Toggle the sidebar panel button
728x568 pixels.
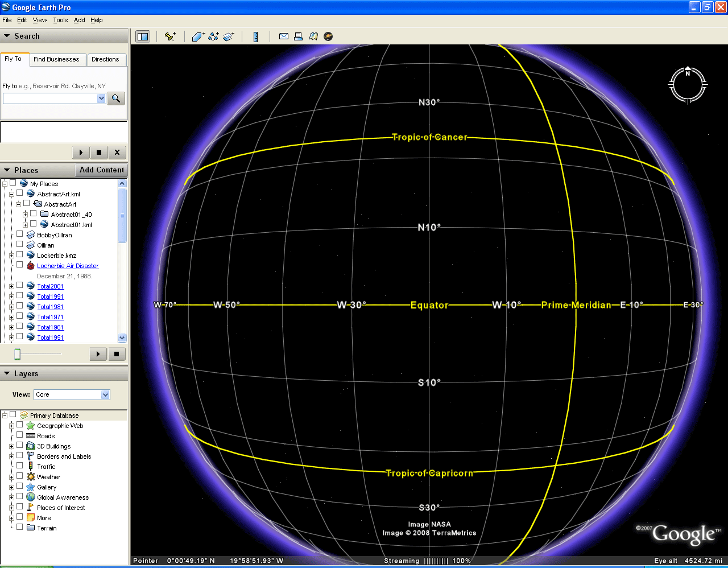(x=143, y=36)
